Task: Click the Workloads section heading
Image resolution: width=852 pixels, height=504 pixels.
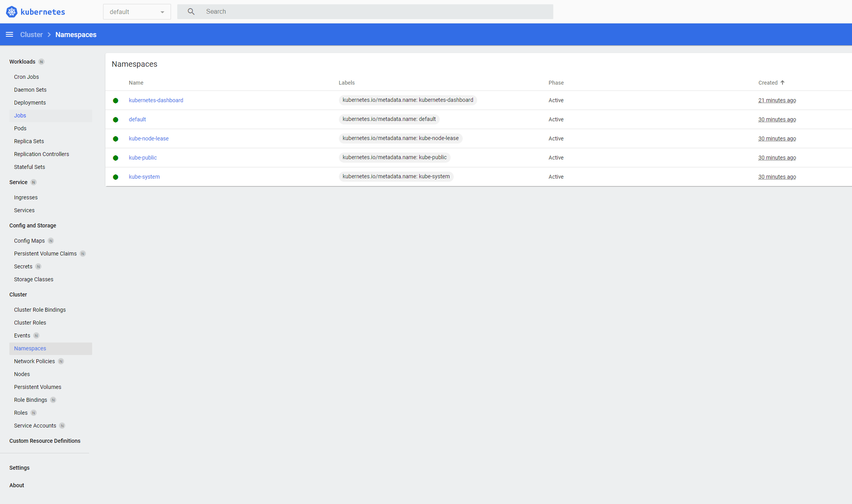Action: pos(22,62)
